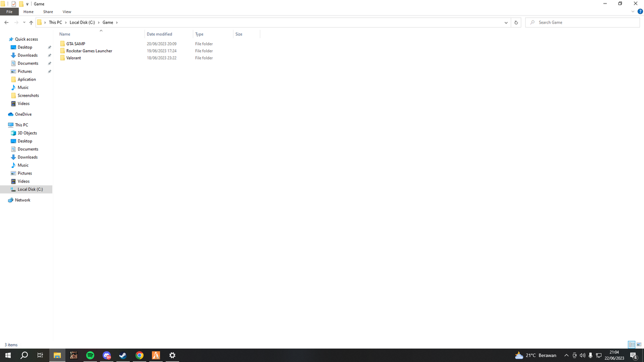The width and height of the screenshot is (644, 362).
Task: Open pinned Desktop under Quick access
Action: coord(25,47)
